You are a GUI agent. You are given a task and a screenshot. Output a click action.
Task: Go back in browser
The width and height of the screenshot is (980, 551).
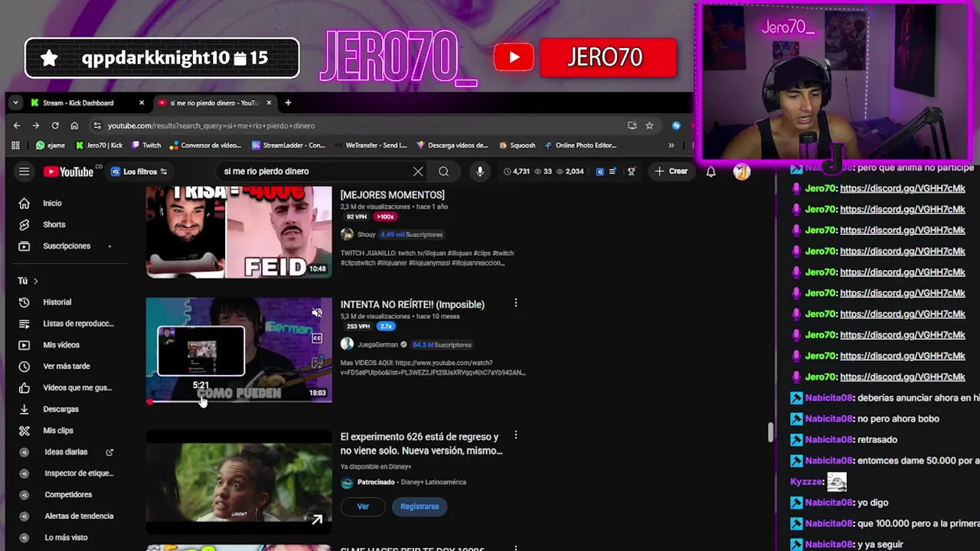(17, 126)
